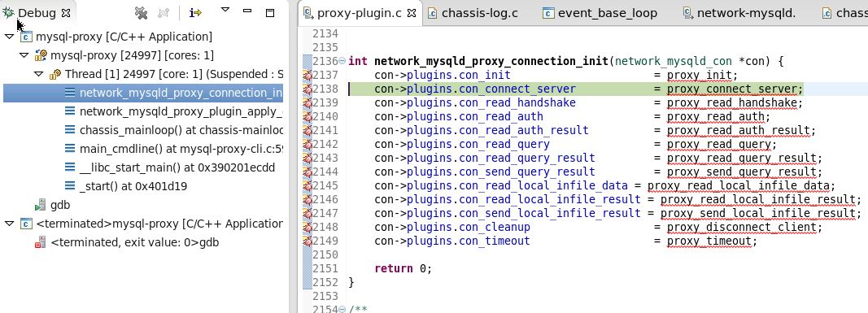
Task: Fold function at line 2136
Action: (x=342, y=61)
